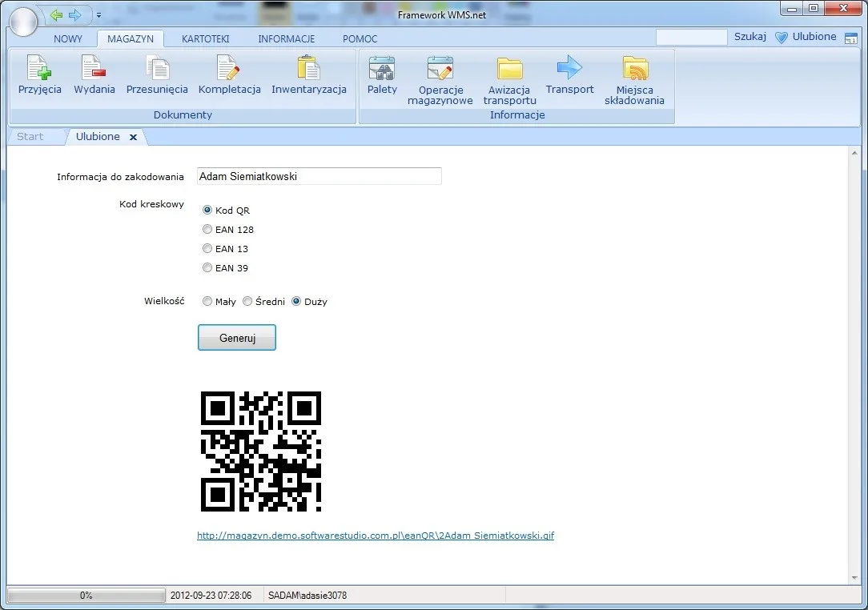
Task: Select the EAN 128 barcode option
Action: click(x=207, y=229)
